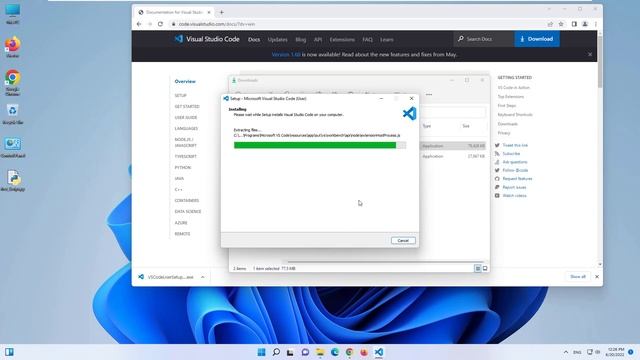
Task: Open the Recycle Bin desktop icon
Action: pos(13,114)
